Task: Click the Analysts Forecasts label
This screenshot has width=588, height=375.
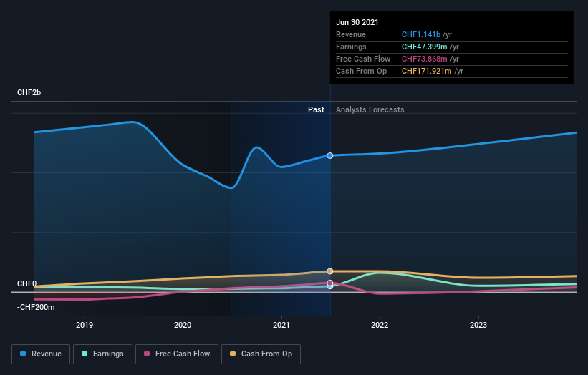Action: [x=370, y=109]
